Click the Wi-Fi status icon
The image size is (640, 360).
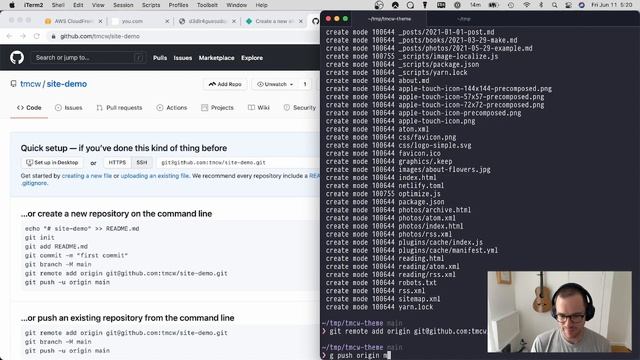527,5
